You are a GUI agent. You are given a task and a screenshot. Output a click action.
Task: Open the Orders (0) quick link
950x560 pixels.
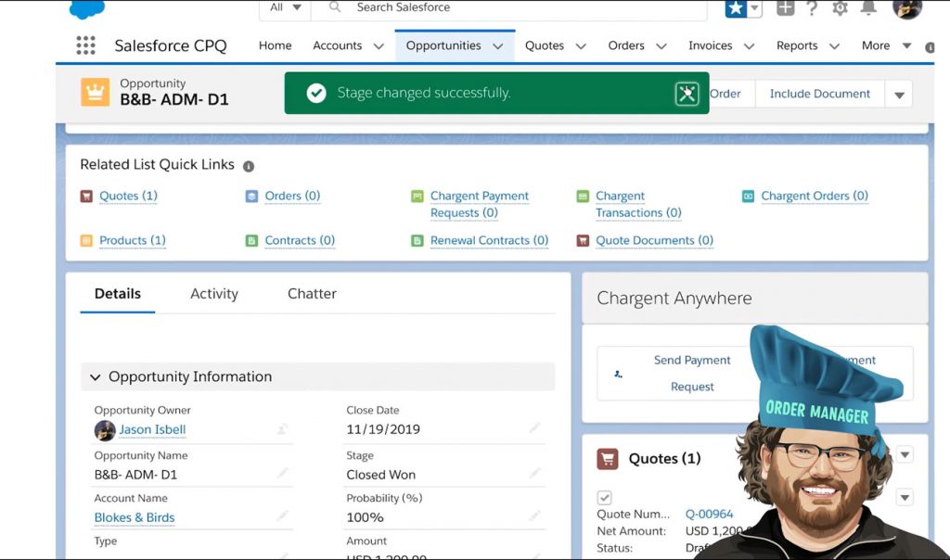point(292,197)
